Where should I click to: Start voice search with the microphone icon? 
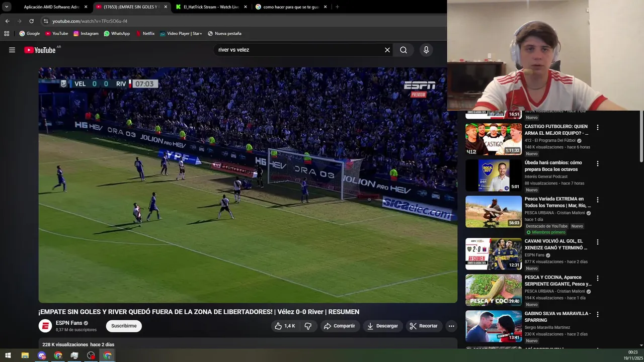pos(426,50)
